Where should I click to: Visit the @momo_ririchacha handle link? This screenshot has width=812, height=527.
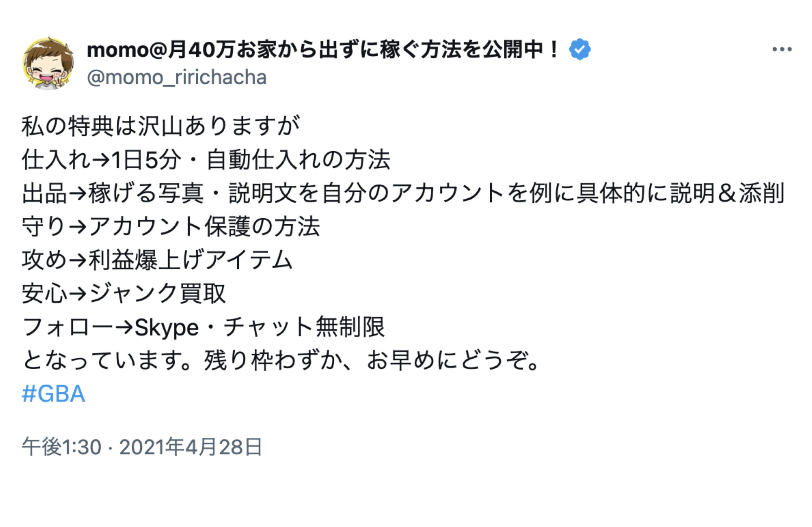coord(177,77)
